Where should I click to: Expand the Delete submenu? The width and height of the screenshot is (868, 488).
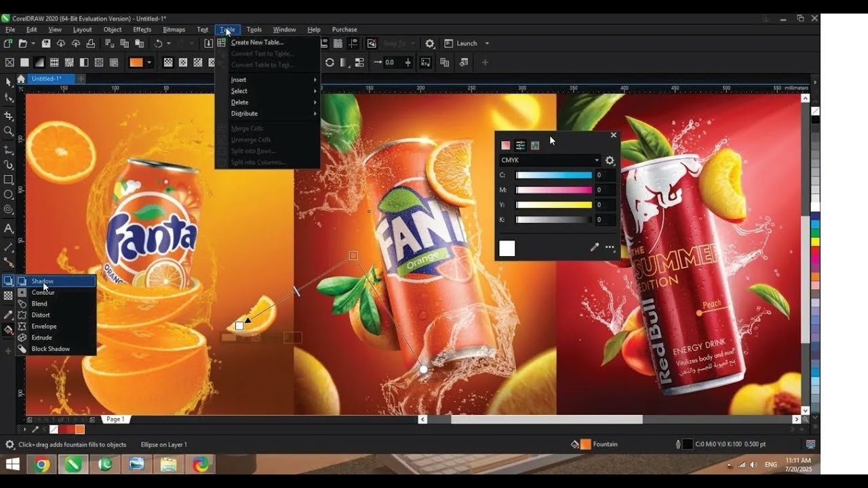(268, 102)
